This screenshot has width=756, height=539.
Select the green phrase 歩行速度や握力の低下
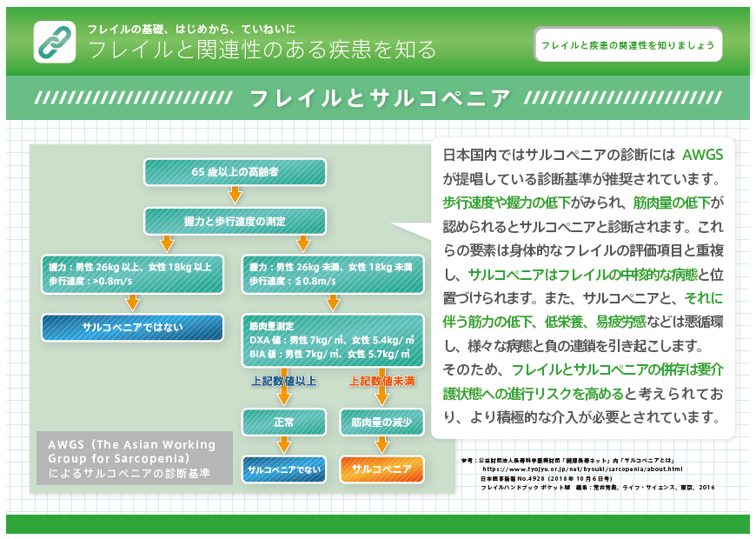coord(507,203)
